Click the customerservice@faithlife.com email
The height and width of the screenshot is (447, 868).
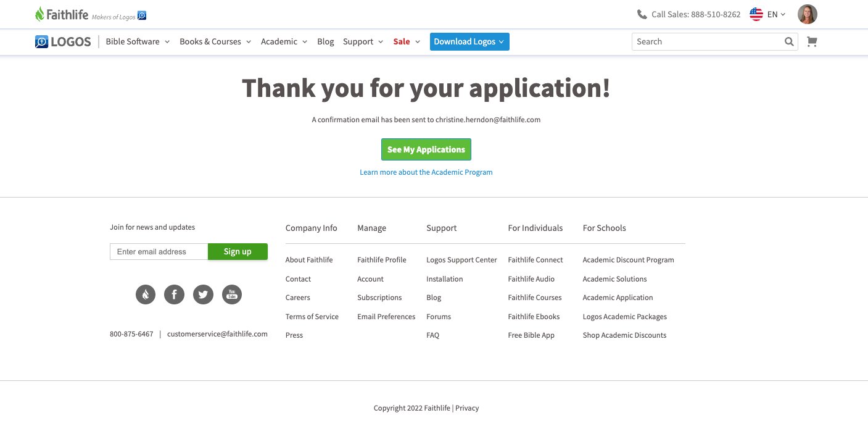pos(217,334)
